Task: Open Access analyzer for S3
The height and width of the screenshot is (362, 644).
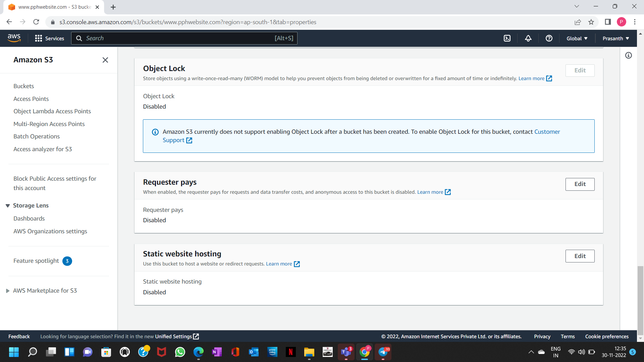Action: 43,149
